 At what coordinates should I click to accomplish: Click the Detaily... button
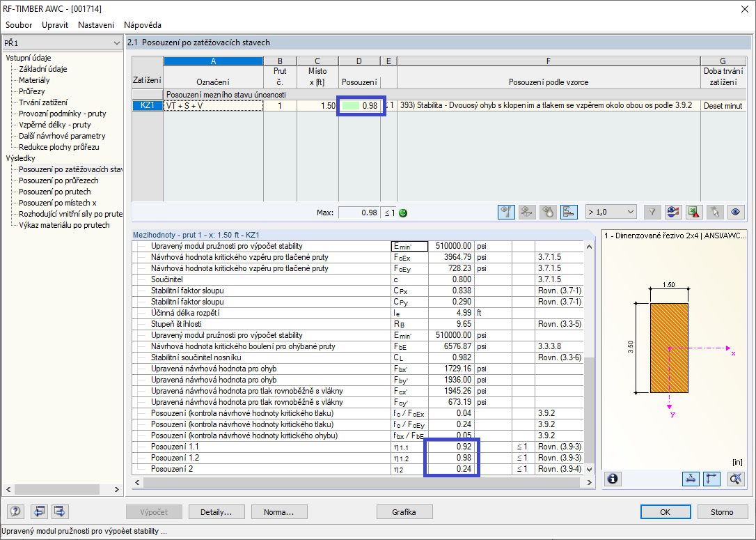coord(216,512)
